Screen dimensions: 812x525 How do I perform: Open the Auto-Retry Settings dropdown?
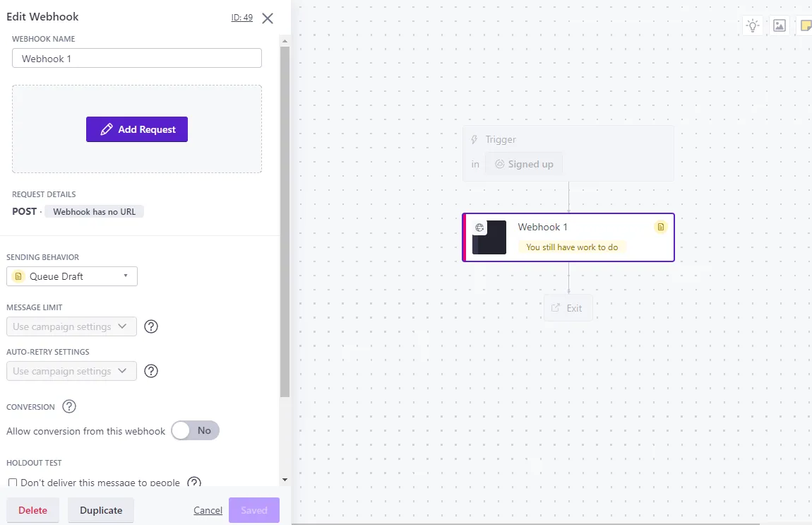71,371
